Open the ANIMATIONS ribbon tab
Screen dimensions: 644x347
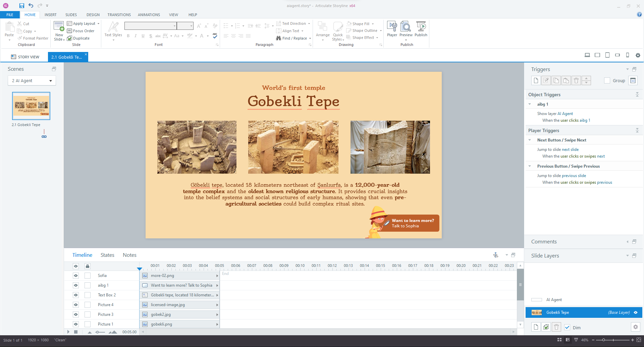coord(149,15)
